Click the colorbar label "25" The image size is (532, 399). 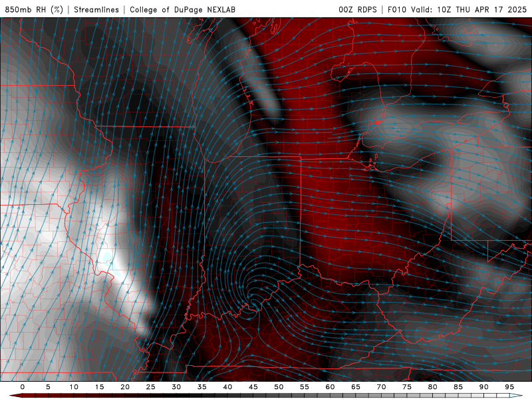[151, 387]
